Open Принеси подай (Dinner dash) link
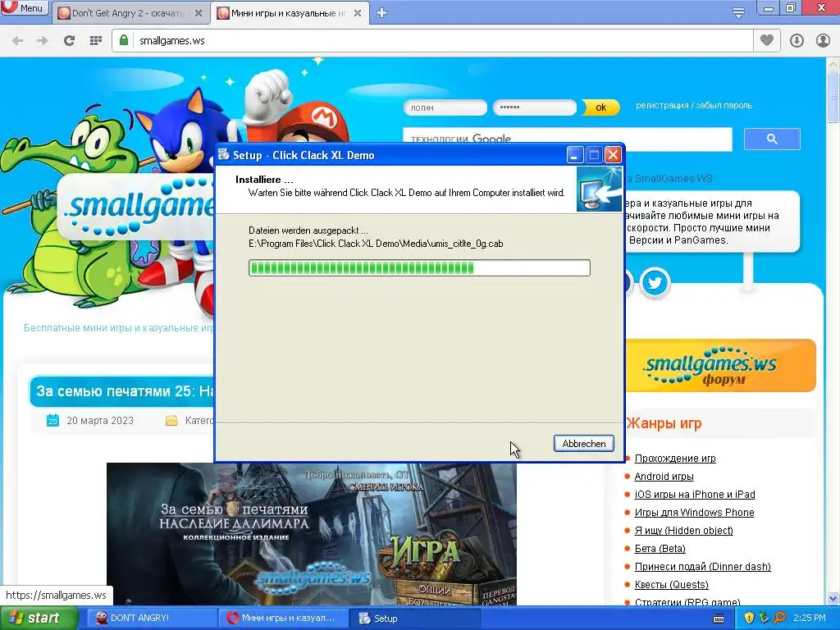 (x=702, y=566)
